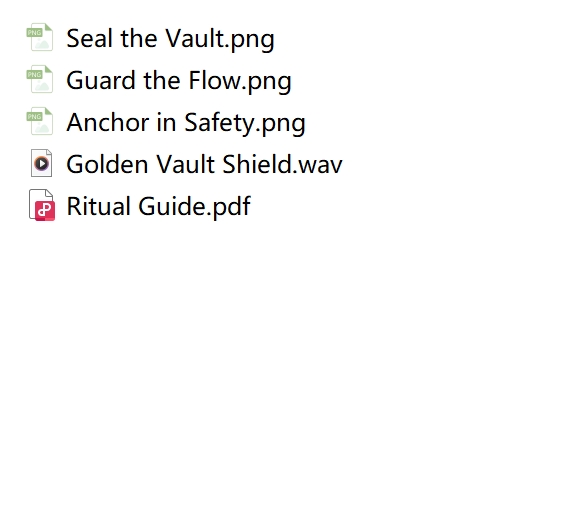Image resolution: width=571 pixels, height=523 pixels.
Task: Select the file name Guard the Flow.png
Action: 179,80
